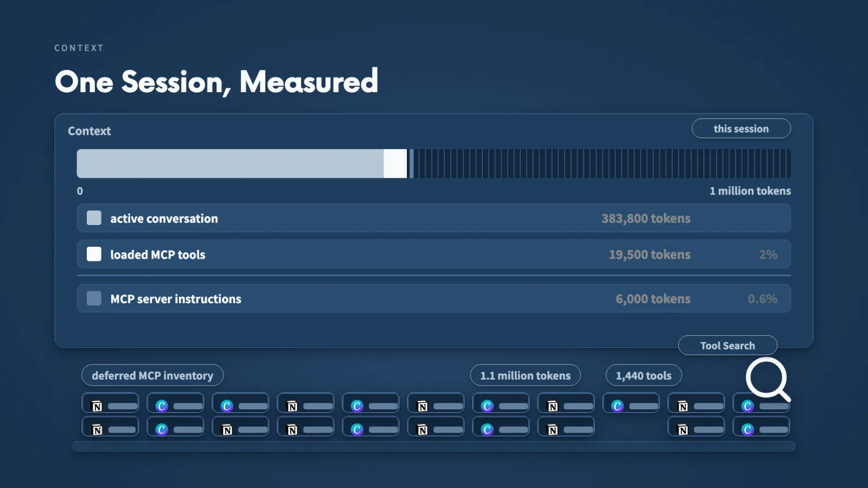Click the white loaded MCP tools bar segment
The image size is (868, 488).
[x=395, y=163]
